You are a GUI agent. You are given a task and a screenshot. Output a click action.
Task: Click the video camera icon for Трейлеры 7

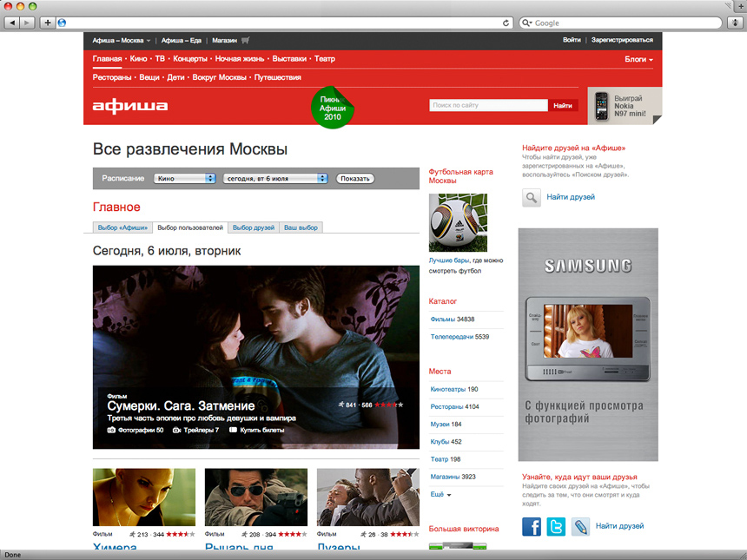tap(176, 430)
